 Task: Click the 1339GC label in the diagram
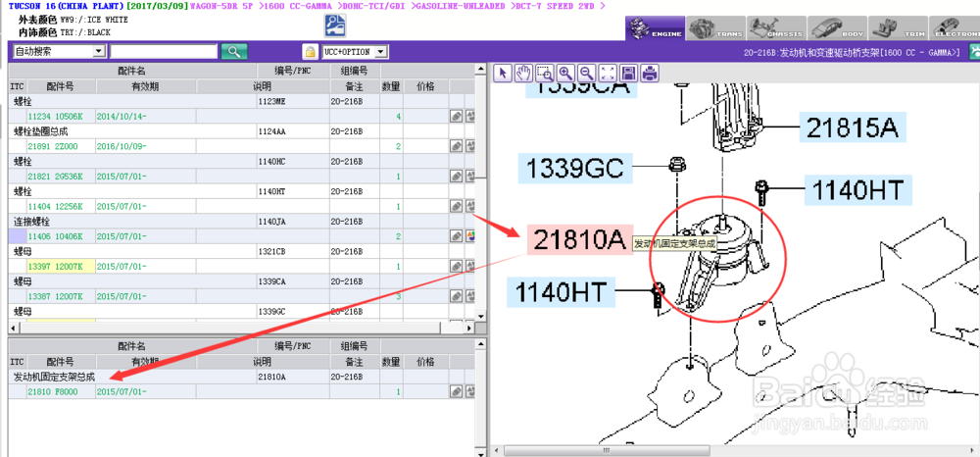pyautogui.click(x=573, y=168)
